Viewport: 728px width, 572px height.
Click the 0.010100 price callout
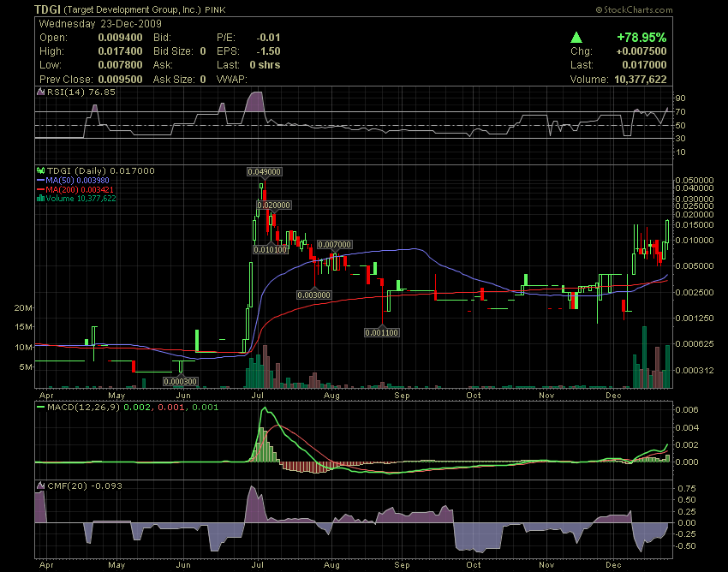tap(271, 250)
